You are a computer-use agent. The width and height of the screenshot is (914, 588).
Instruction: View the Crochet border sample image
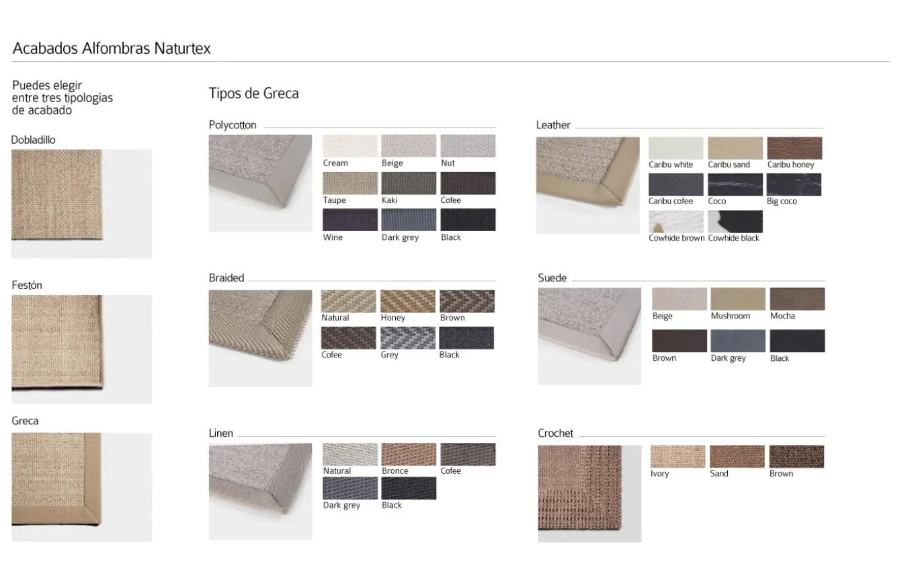coord(589,494)
